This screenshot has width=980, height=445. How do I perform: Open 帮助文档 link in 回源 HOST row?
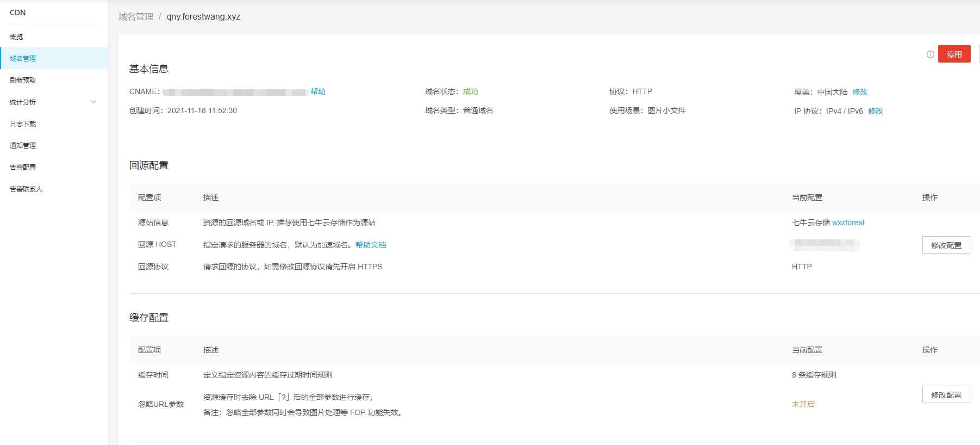point(371,245)
